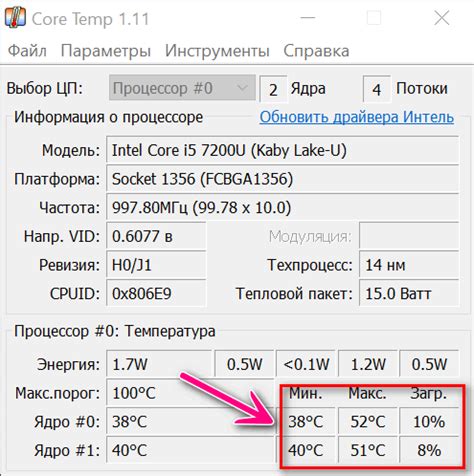
Task: Click the Информация о процессоре heading
Action: pyautogui.click(x=108, y=117)
